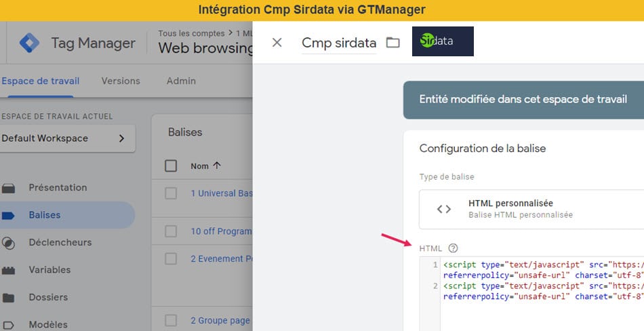644x331 pixels.
Task: Check the box for 10 off Program tag
Action: tap(170, 231)
